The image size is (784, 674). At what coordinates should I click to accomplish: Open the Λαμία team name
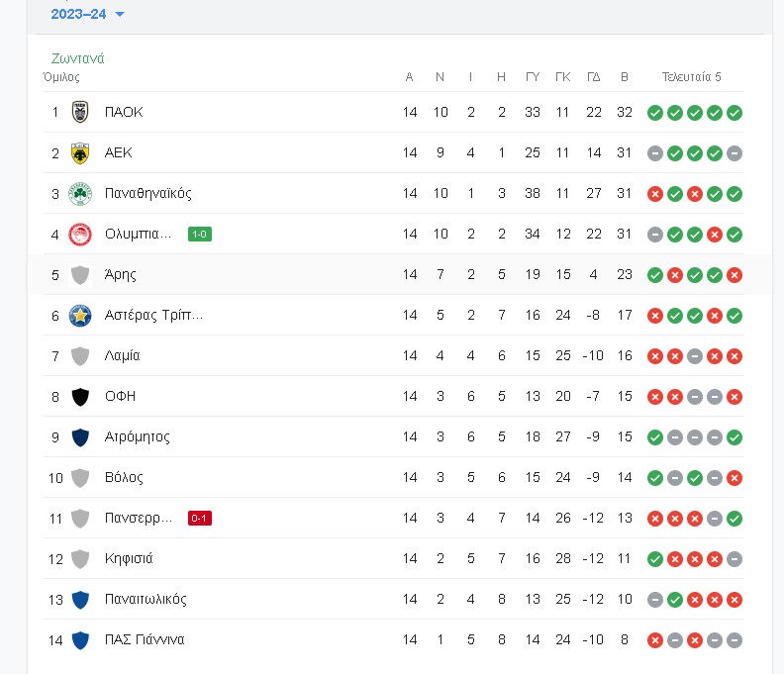[x=122, y=355]
